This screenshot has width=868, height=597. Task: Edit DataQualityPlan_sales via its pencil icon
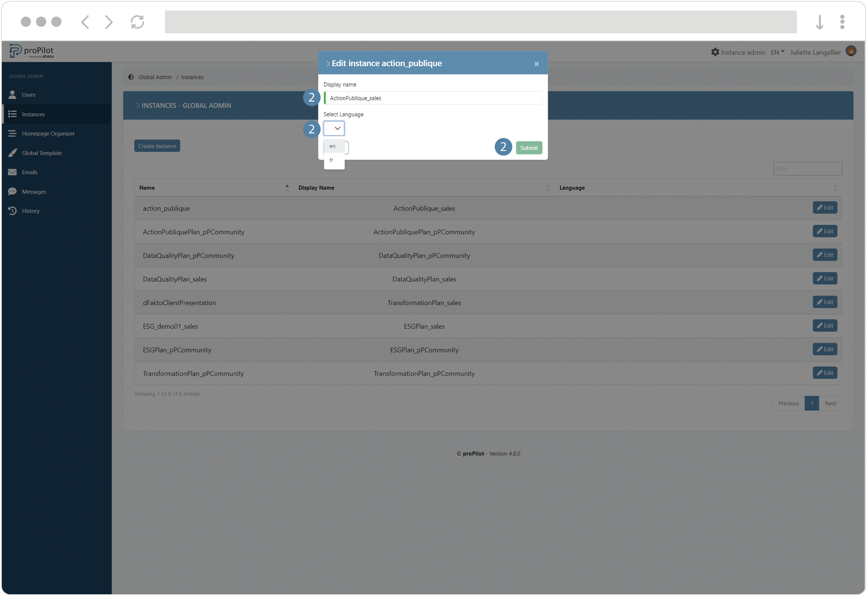(x=825, y=278)
